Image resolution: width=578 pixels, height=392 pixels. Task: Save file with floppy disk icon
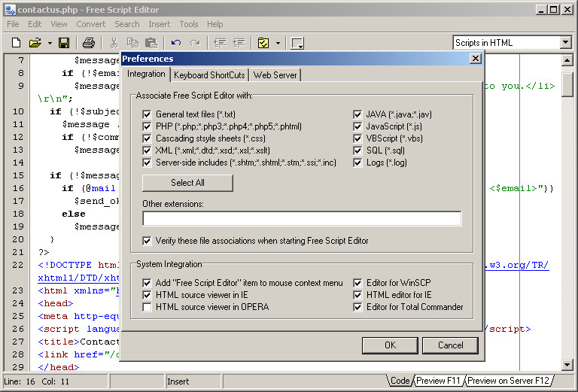64,43
